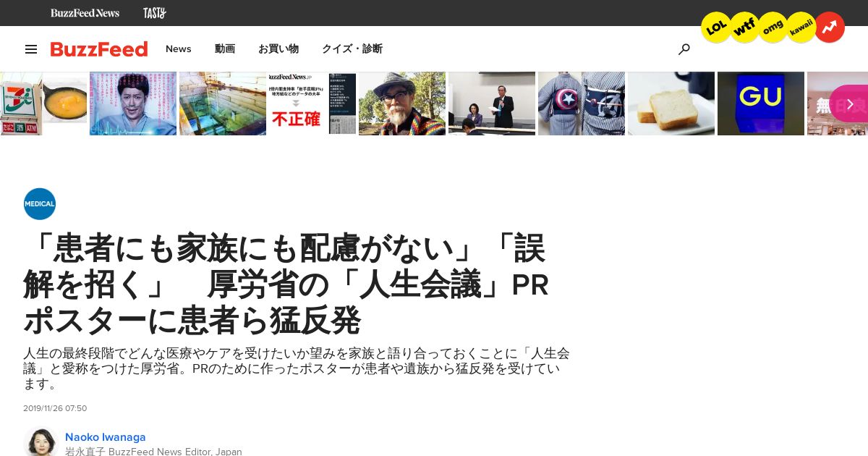Select the お買い物 menu item
Screen dimensions: 868x456
click(x=278, y=49)
